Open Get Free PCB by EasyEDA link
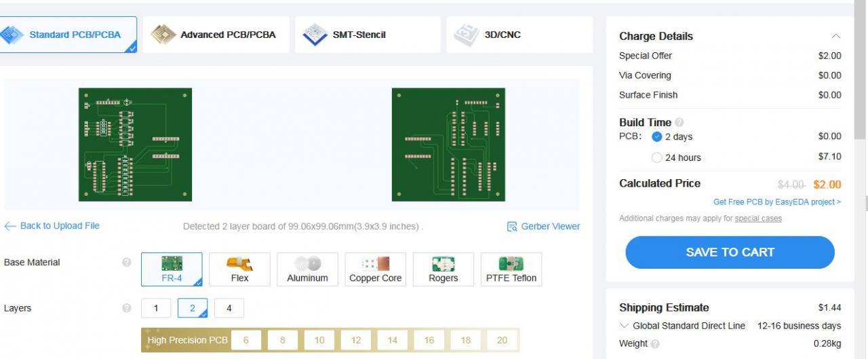The image size is (868, 359). coord(777,202)
